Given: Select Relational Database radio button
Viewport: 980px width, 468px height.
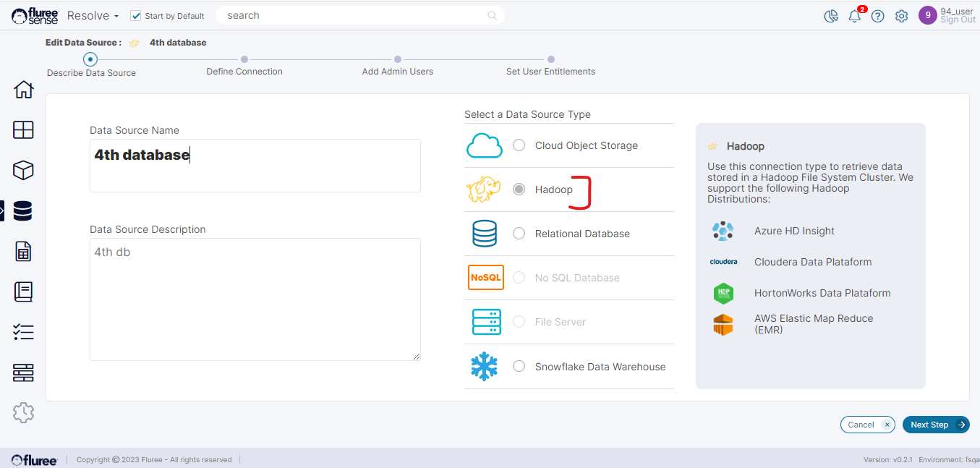Looking at the screenshot, I should coord(519,234).
